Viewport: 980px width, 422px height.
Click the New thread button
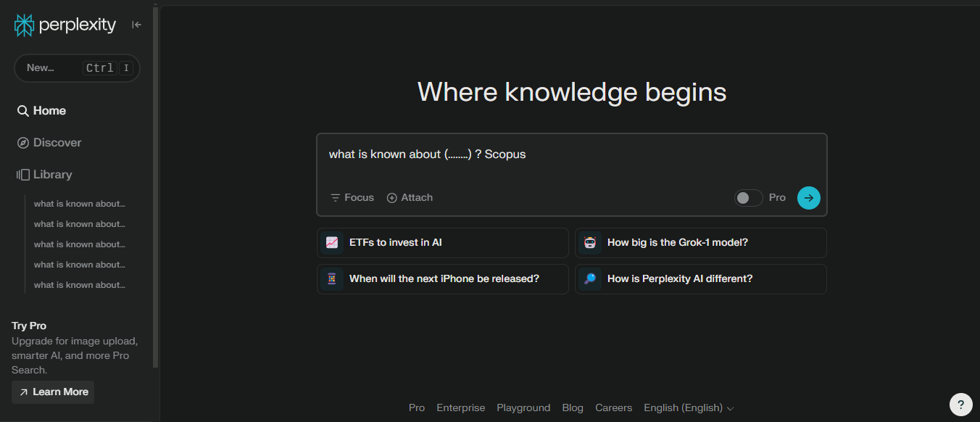[x=77, y=68]
